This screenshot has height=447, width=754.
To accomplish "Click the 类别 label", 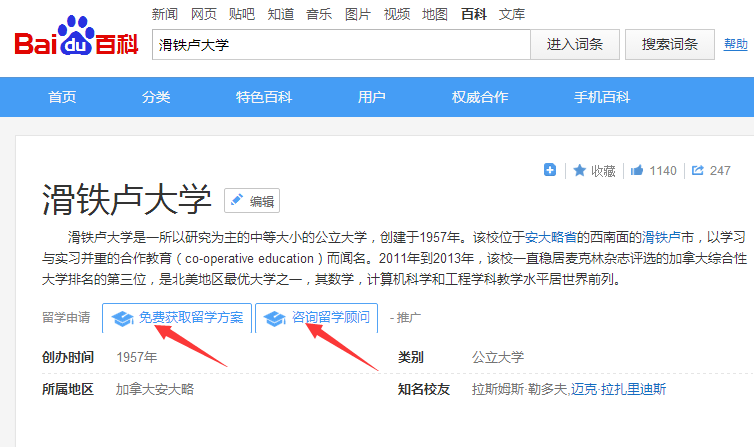I will click(411, 357).
